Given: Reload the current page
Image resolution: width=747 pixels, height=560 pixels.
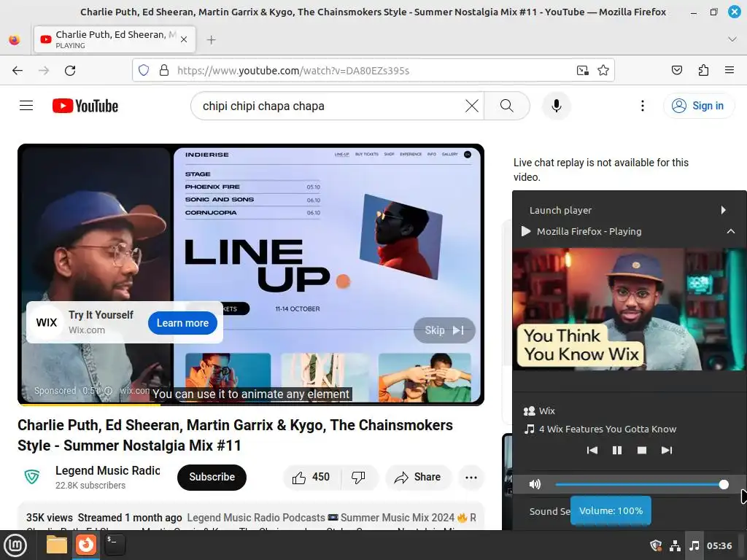Looking at the screenshot, I should (x=70, y=71).
